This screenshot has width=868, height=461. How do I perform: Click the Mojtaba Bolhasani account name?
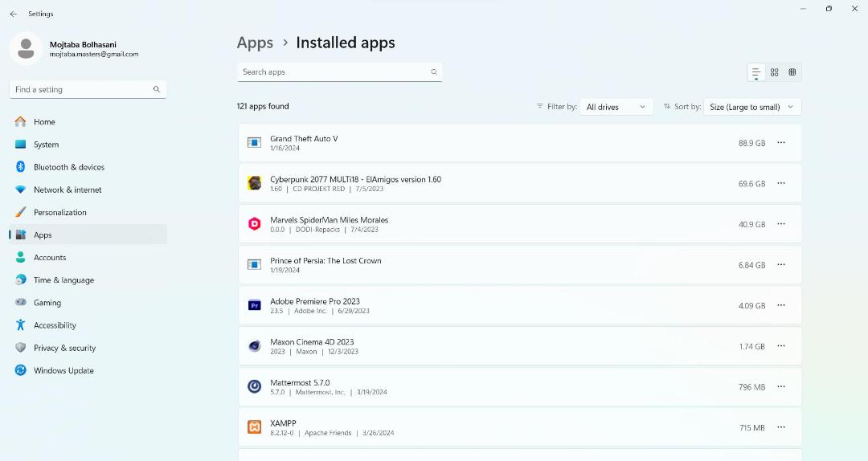(x=83, y=45)
